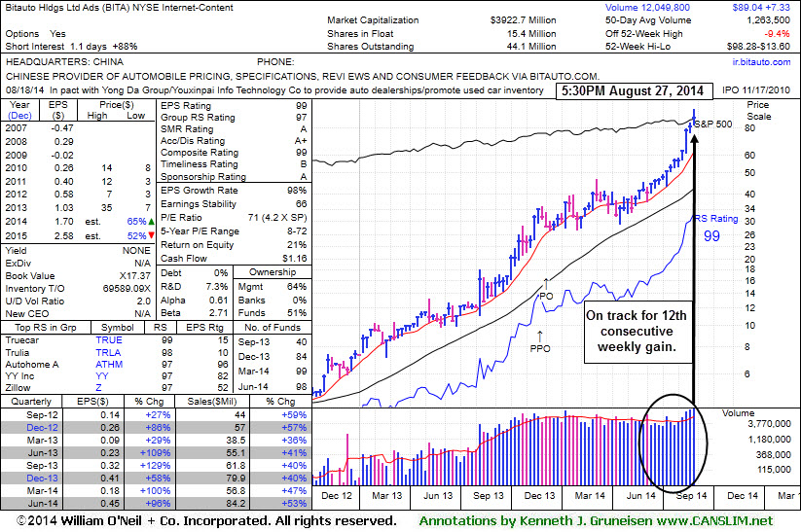This screenshot has width=801, height=532.
Task: Click the Volume 12,049,800 text
Action: 647,8
